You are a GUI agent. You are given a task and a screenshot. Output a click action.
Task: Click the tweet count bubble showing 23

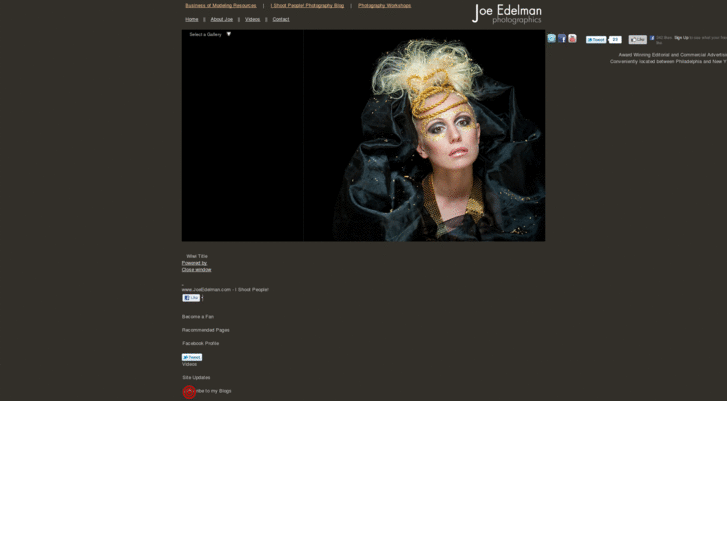(x=615, y=40)
